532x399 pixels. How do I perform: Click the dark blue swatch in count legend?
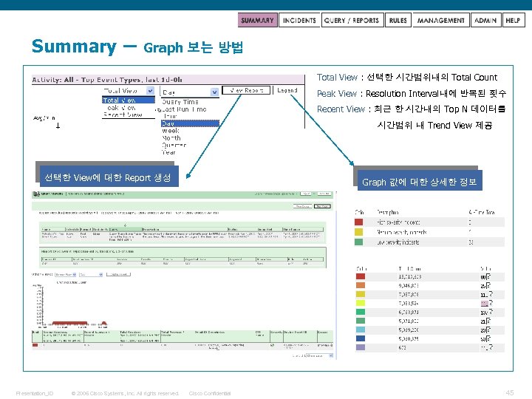[361, 338]
